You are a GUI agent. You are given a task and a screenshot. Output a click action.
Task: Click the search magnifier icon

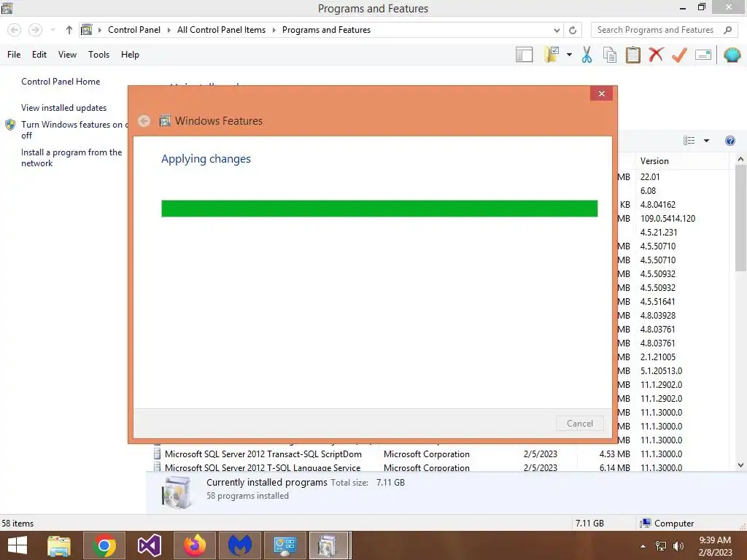coord(727,30)
